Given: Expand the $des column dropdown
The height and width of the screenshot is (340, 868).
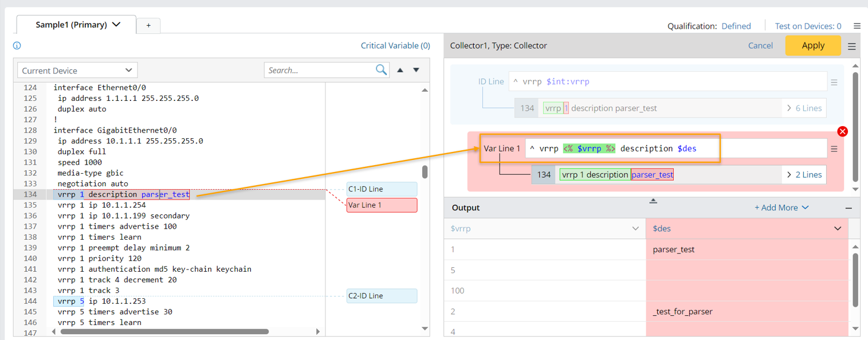Looking at the screenshot, I should (x=838, y=229).
